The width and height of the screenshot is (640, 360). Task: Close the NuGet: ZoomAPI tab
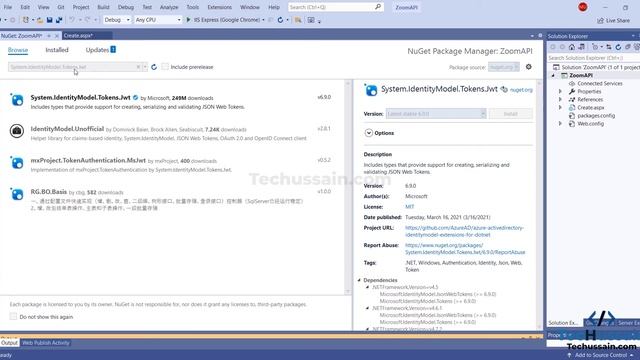pyautogui.click(x=57, y=36)
